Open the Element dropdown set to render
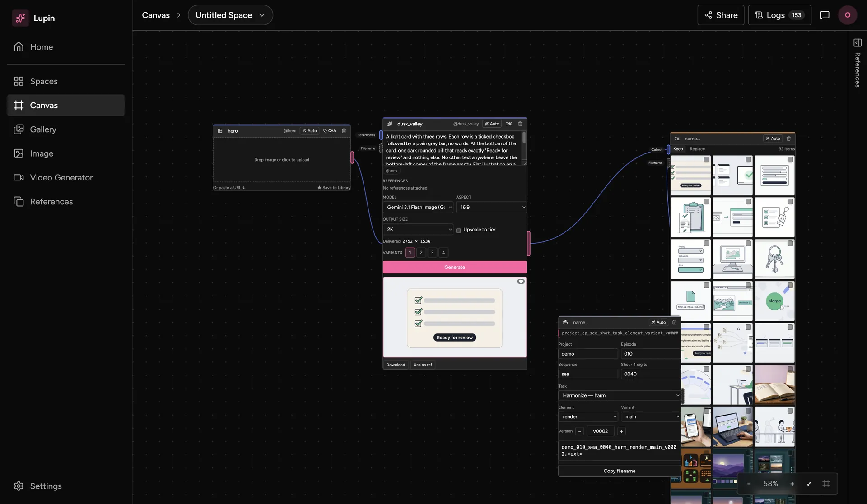 coord(588,416)
